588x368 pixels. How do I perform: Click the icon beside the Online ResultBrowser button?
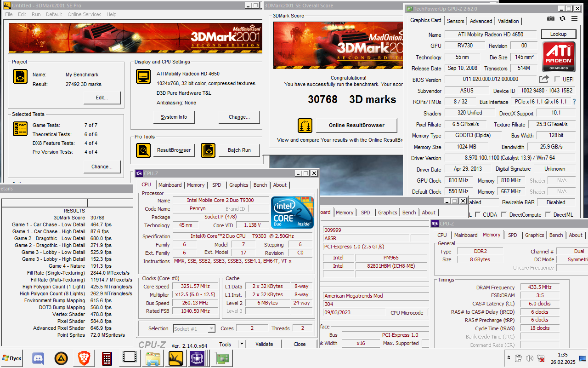(x=305, y=125)
